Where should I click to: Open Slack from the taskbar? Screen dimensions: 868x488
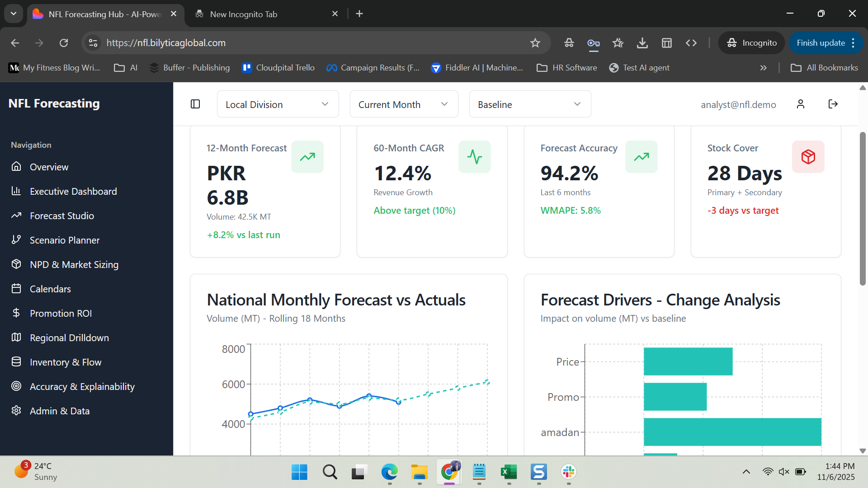568,472
